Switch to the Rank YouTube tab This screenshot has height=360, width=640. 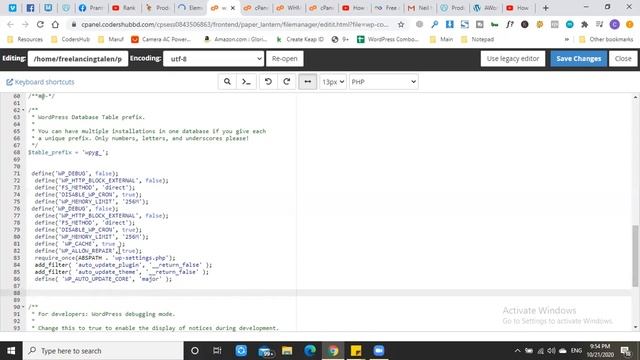124,8
